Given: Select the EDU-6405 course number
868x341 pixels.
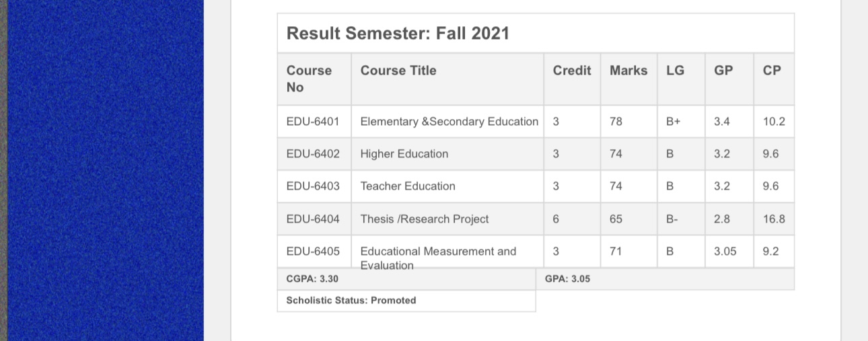Looking at the screenshot, I should [x=313, y=251].
